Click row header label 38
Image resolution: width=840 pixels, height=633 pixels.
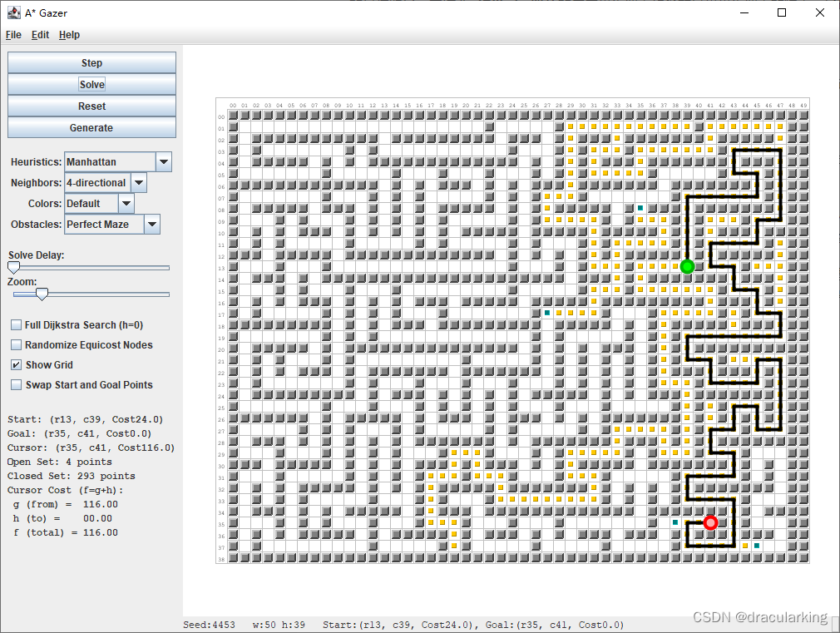[x=221, y=560]
